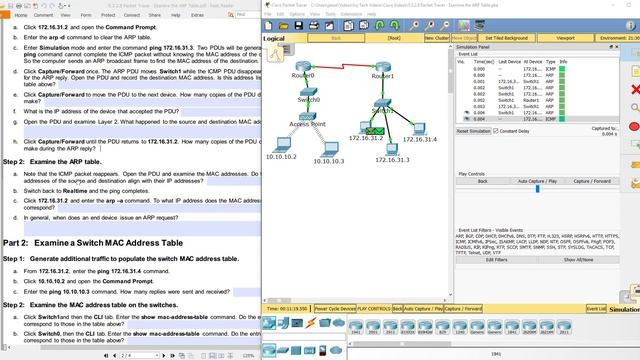
Task: Select the Security firewall subcategory icon
Action: click(322, 350)
